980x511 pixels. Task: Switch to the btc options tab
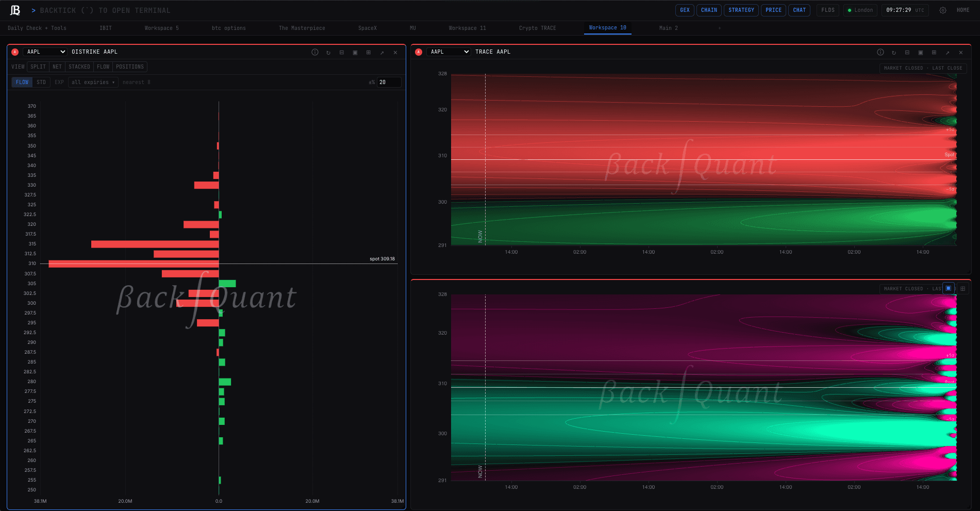229,28
